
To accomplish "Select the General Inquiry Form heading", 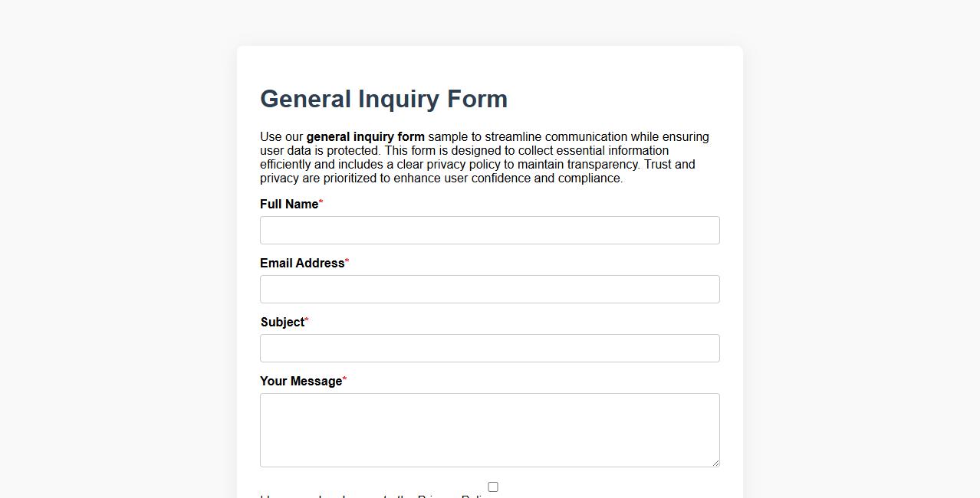I will pos(383,99).
